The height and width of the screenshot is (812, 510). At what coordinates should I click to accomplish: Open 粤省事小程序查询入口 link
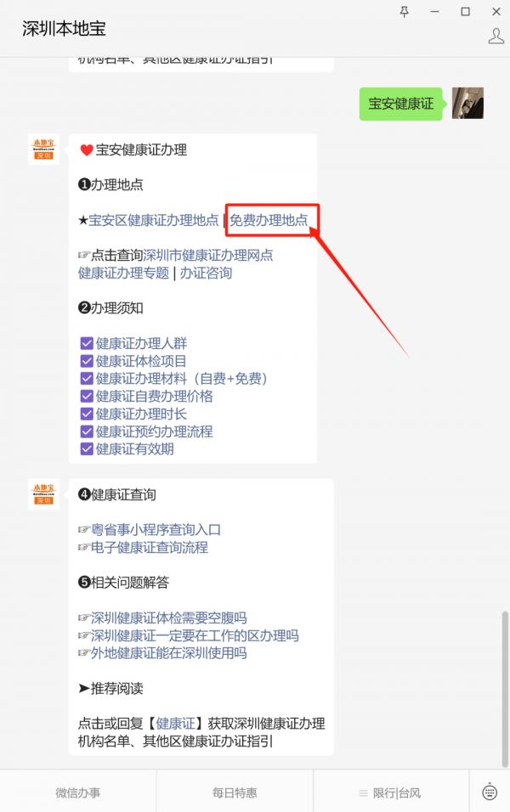156,530
